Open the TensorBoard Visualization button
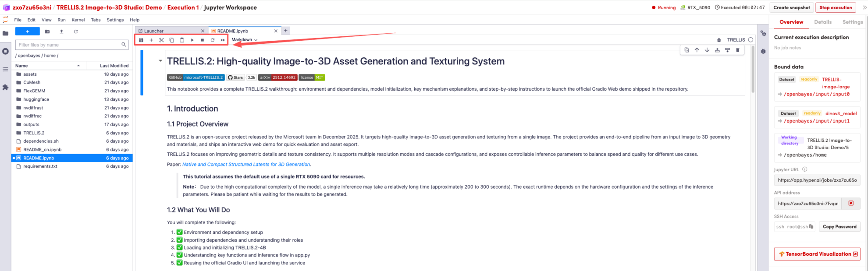 pos(817,254)
